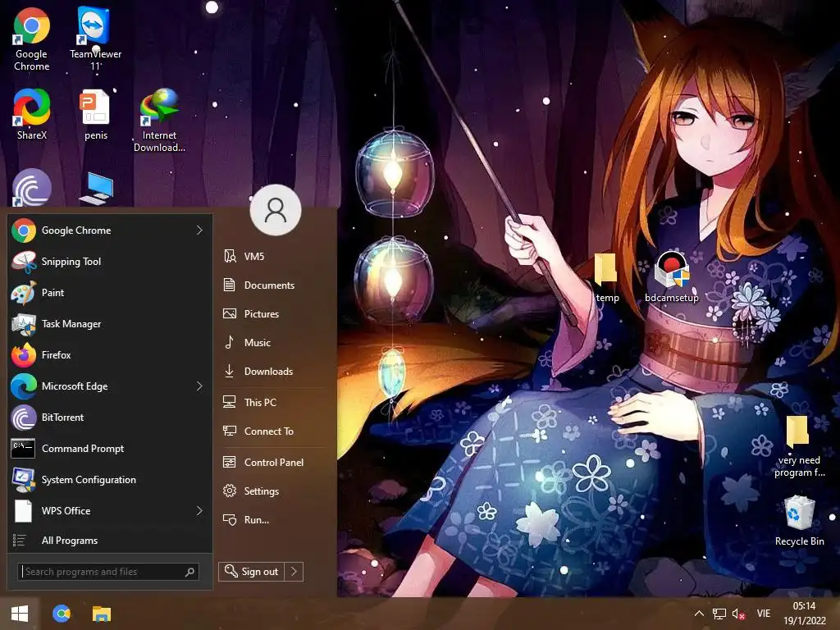Expand WPS Office submenu arrow
This screenshot has height=630, width=840.
[x=199, y=510]
